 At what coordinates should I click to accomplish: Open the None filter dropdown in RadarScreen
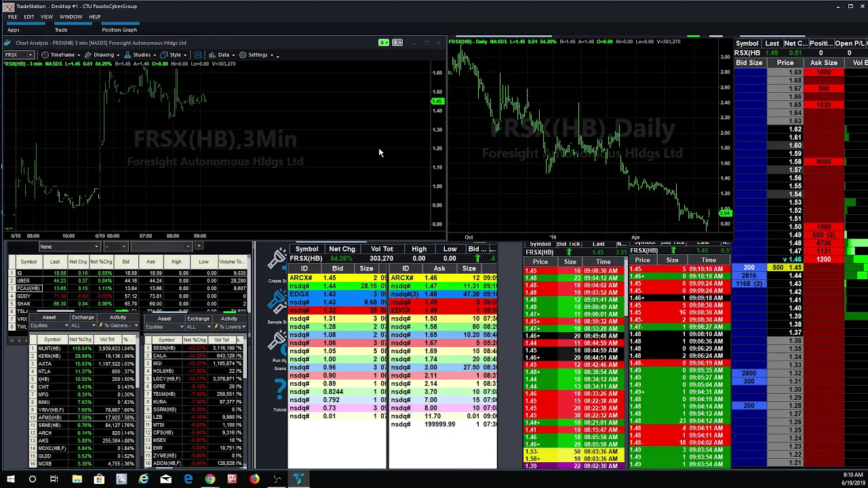point(68,247)
